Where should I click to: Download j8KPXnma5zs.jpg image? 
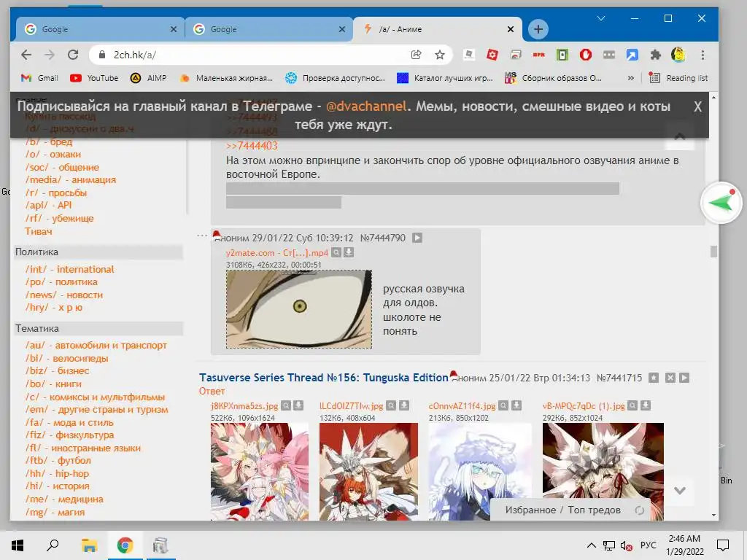pos(298,405)
